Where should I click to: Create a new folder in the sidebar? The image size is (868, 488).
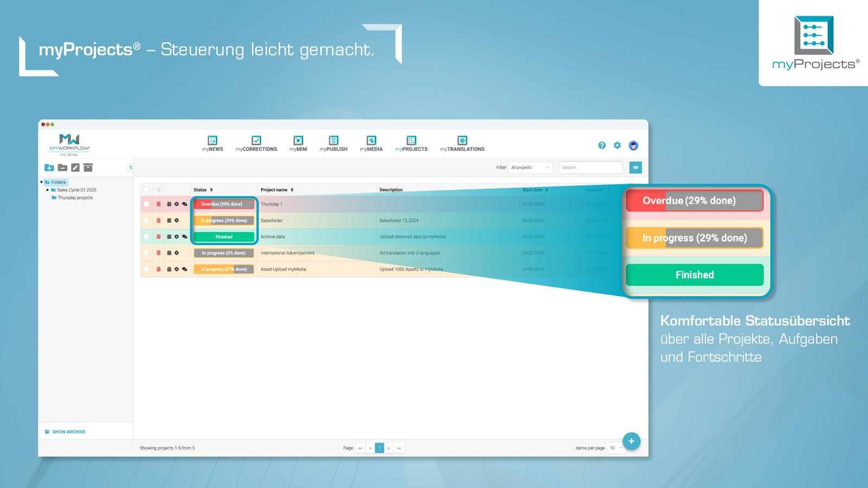(x=49, y=168)
